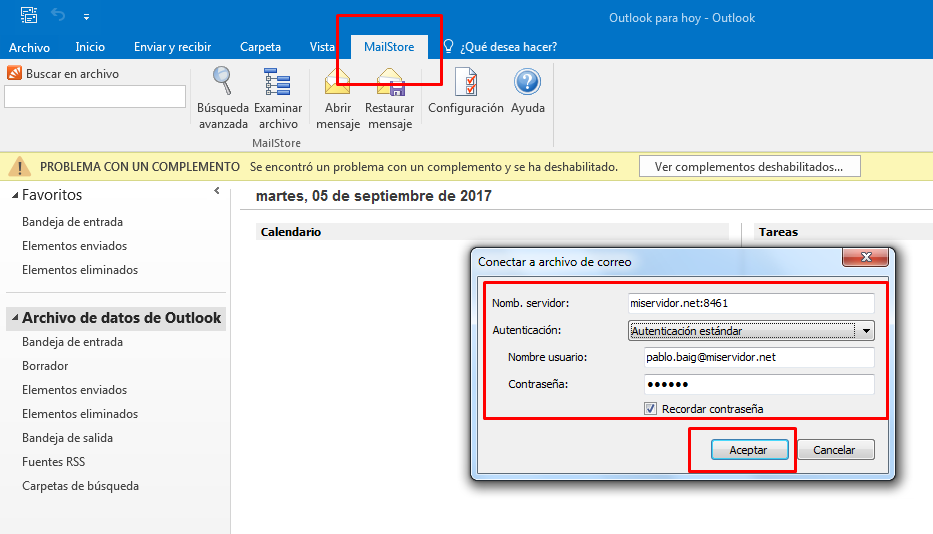
Task: Click the ¿Qué desea hacer? box
Action: point(508,46)
